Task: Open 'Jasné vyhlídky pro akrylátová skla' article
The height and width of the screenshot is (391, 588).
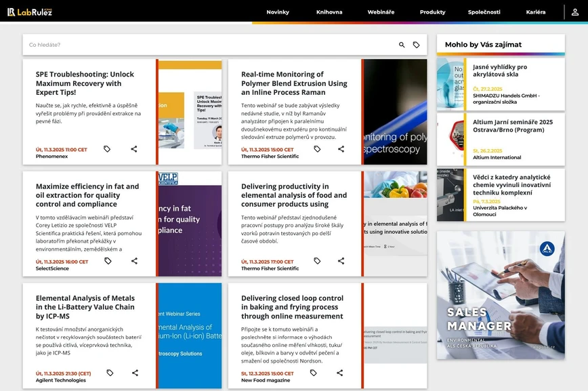Action: tap(500, 70)
